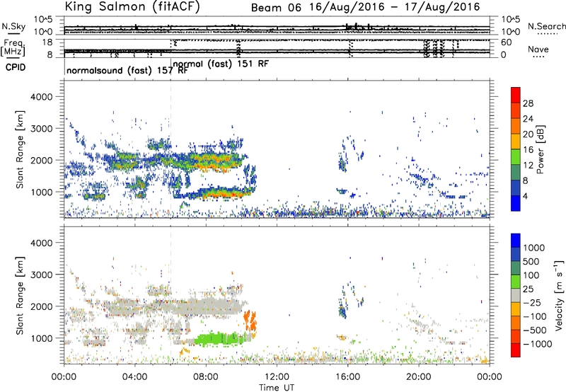Click the '3000' tick on velocity panel
This screenshot has width=566, height=392.
[41, 275]
